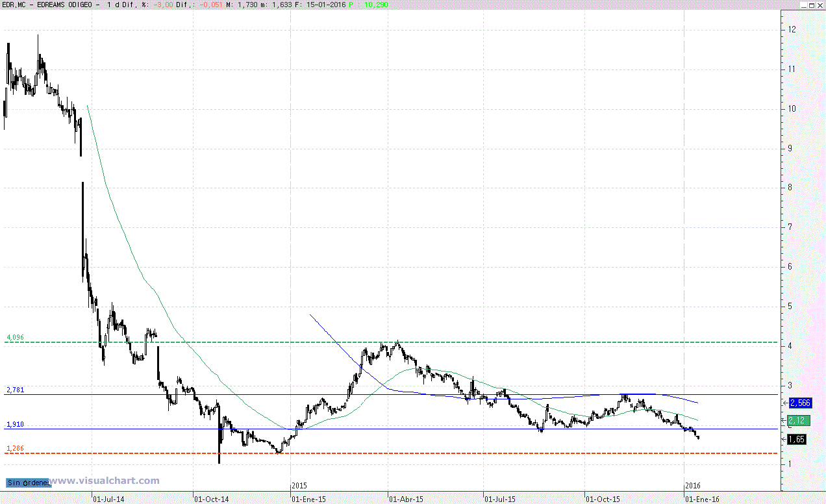This screenshot has width=826, height=504.
Task: Click the Sin órdenes indicator button
Action: [28, 483]
